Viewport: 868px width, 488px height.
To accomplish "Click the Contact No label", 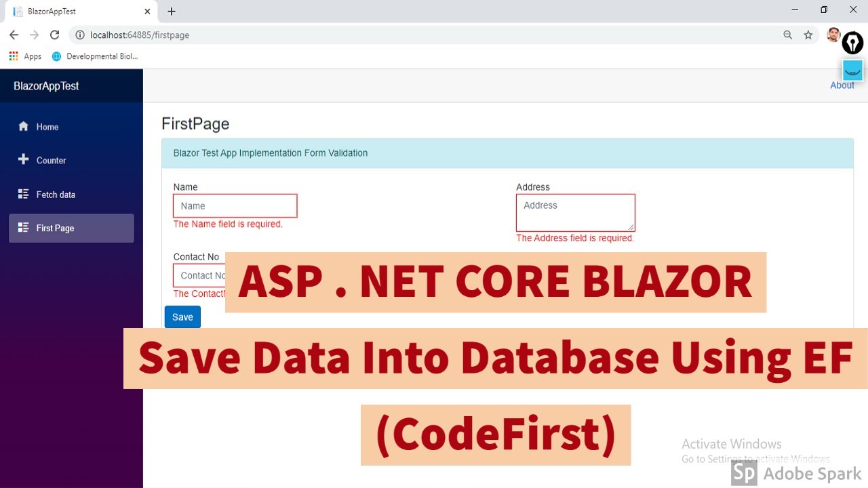I will (x=196, y=257).
